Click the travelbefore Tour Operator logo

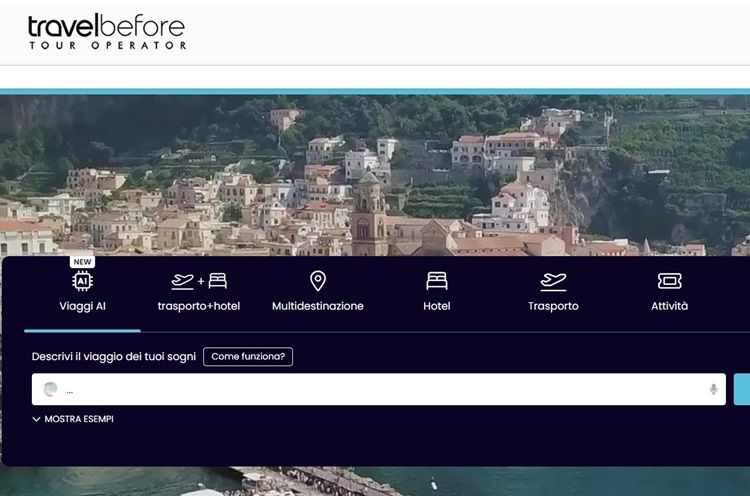point(106,32)
